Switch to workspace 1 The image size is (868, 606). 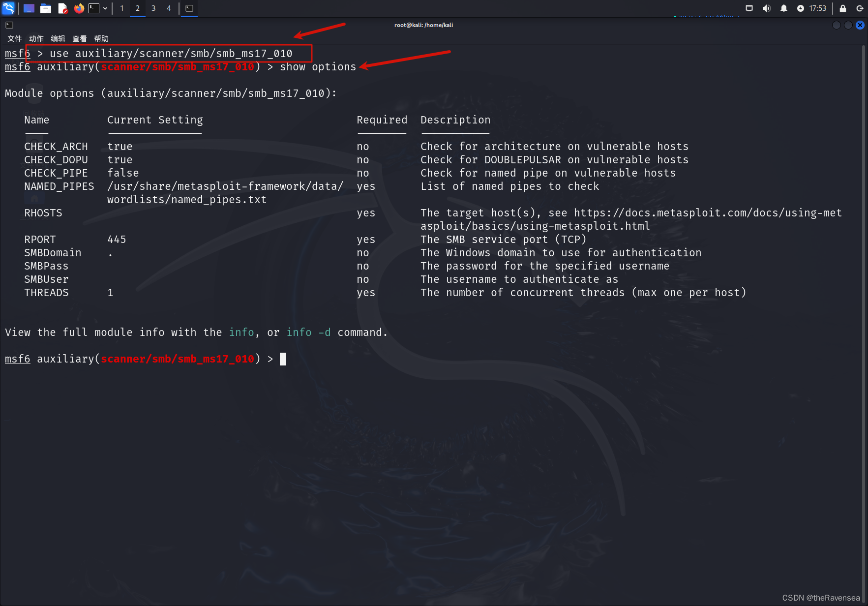tap(122, 8)
